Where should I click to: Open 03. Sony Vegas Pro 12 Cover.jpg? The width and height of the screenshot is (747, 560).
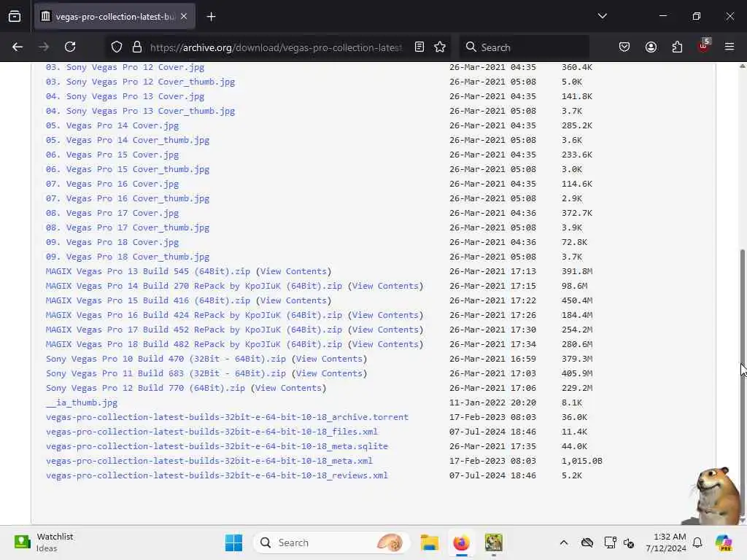(125, 67)
